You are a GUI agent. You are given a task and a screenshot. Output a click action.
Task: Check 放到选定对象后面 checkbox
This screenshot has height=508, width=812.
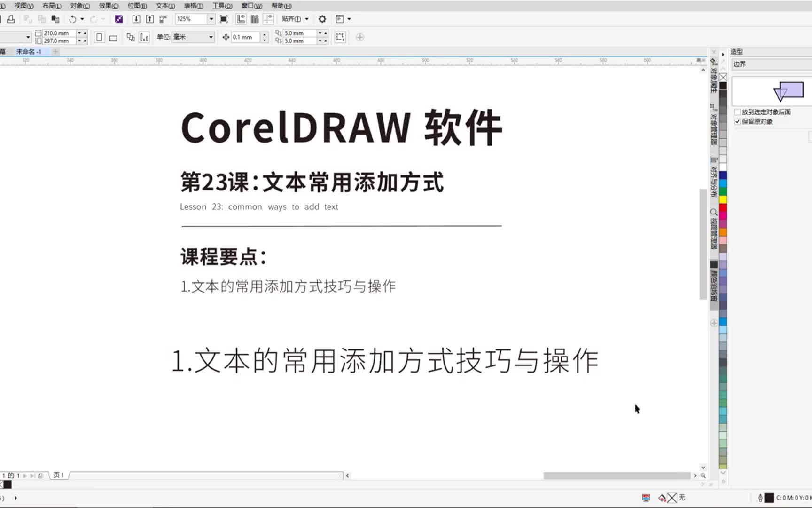click(x=737, y=112)
